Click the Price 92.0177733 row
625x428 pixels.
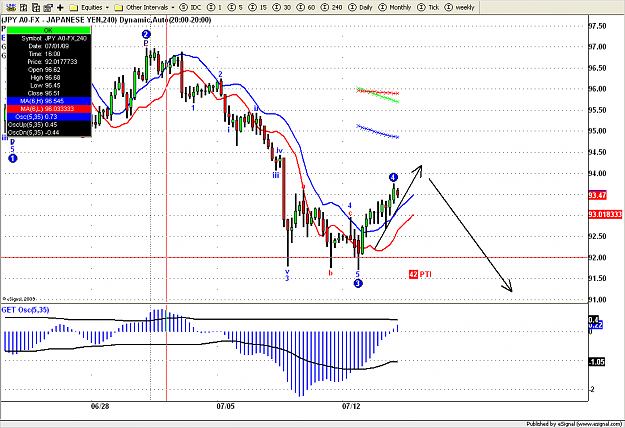[48, 62]
